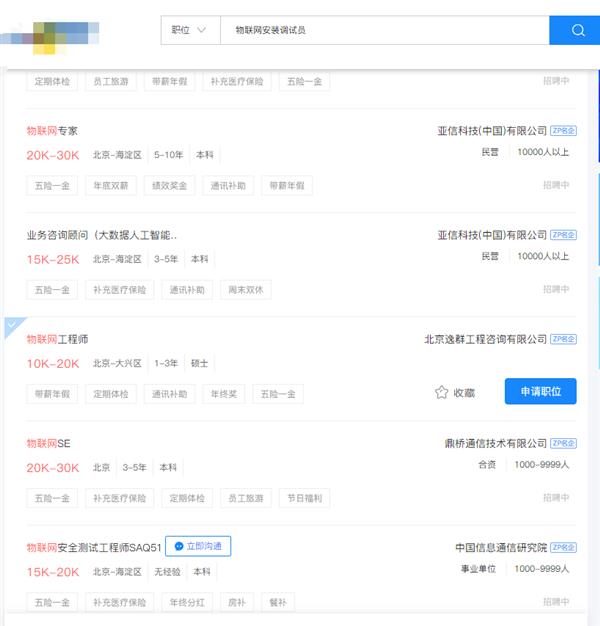The image size is (600, 626).
Task: Click the blue search magnifier button
Action: point(575,30)
